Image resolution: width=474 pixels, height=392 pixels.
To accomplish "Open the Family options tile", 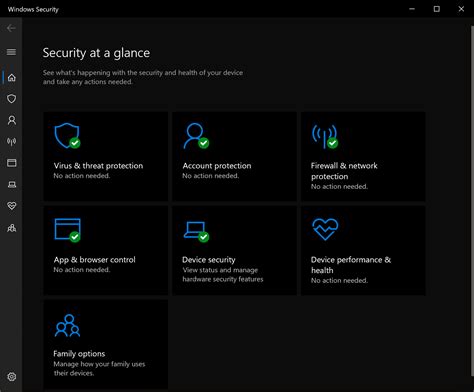I will (x=106, y=344).
